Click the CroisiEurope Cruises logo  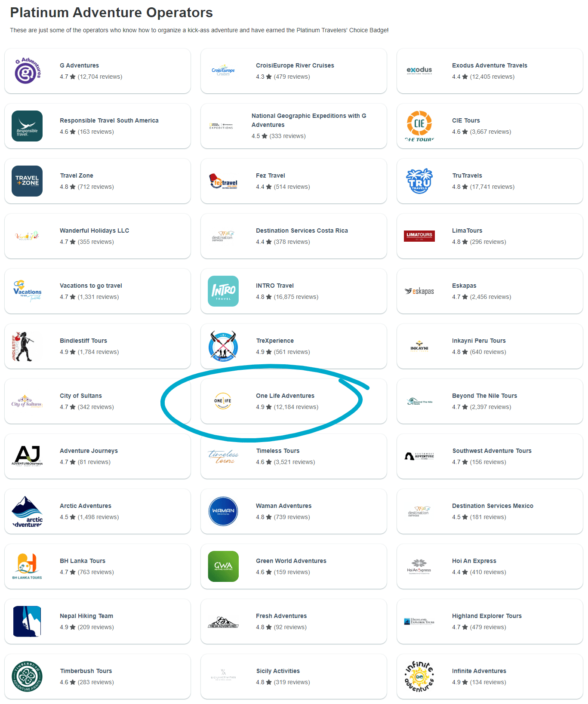223,71
